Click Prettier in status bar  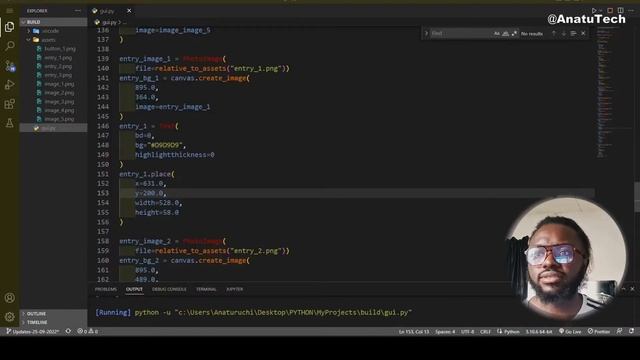tap(599, 332)
